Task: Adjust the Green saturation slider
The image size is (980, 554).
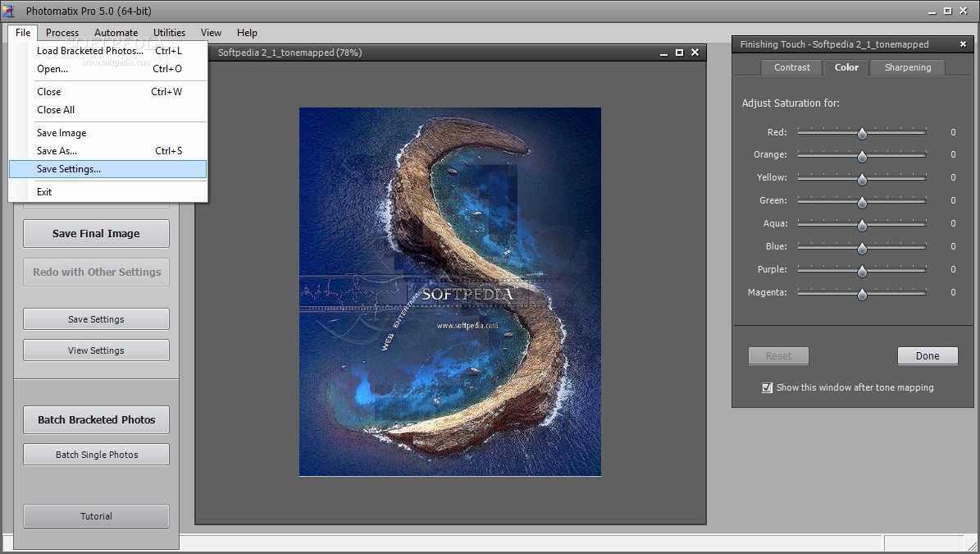Action: pos(862,201)
